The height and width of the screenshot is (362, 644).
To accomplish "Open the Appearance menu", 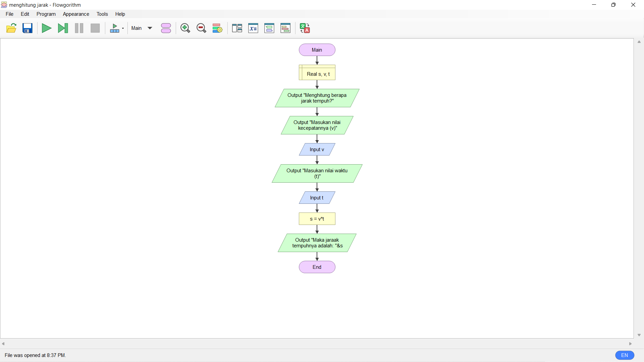I will 76,14.
